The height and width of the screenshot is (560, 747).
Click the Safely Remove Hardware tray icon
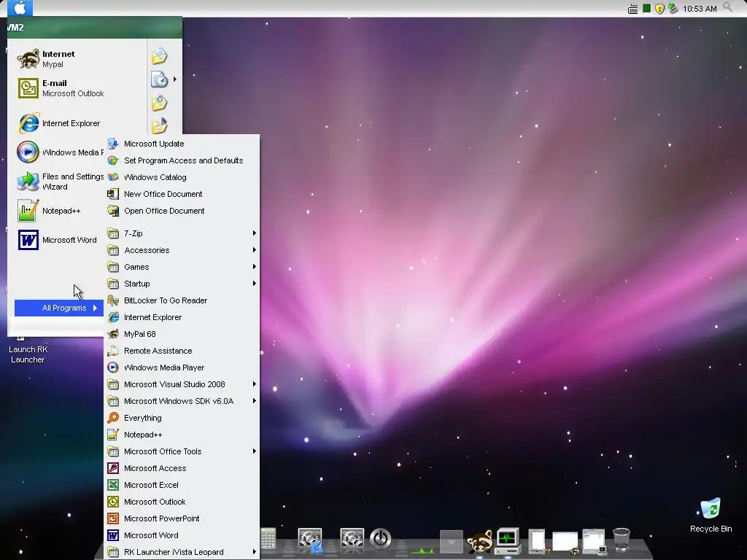(673, 8)
